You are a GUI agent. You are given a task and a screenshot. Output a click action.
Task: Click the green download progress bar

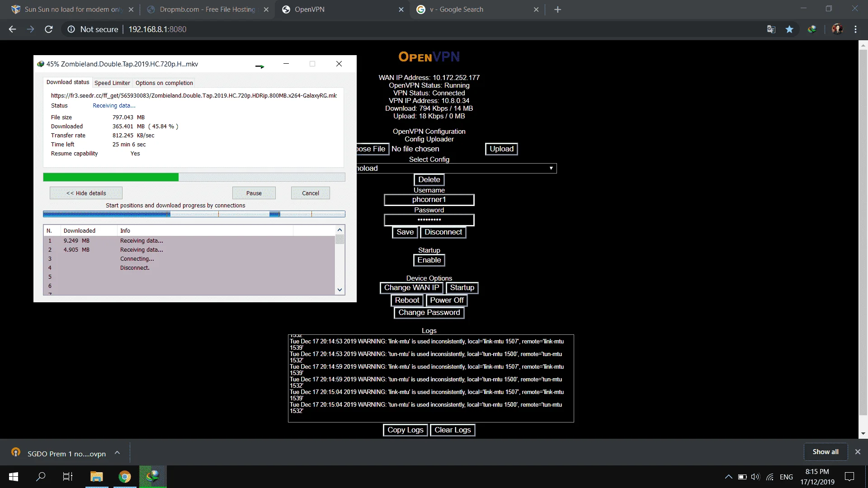pos(194,177)
